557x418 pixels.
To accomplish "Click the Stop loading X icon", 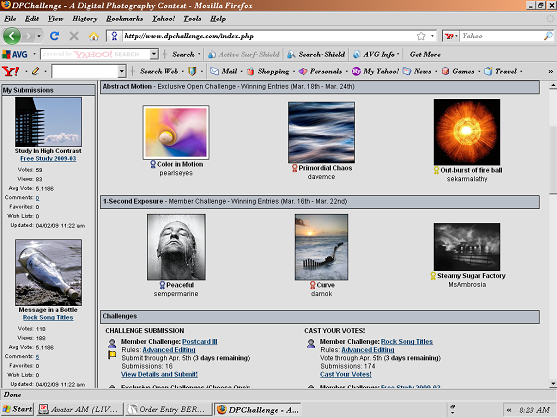I will click(x=74, y=36).
